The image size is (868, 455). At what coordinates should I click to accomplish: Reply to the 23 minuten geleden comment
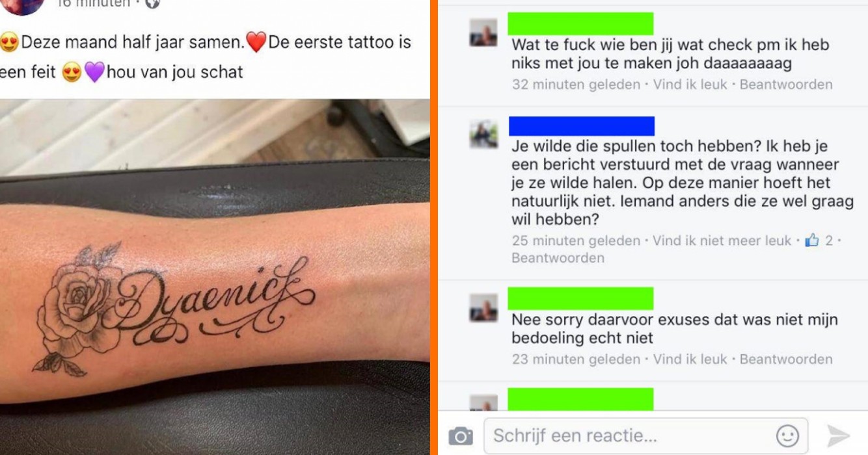coord(786,359)
